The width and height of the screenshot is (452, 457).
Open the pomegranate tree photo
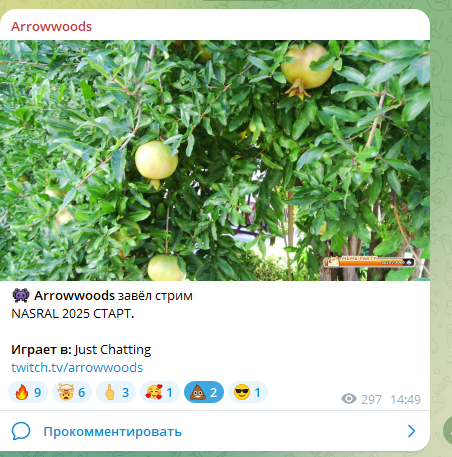[x=215, y=160]
